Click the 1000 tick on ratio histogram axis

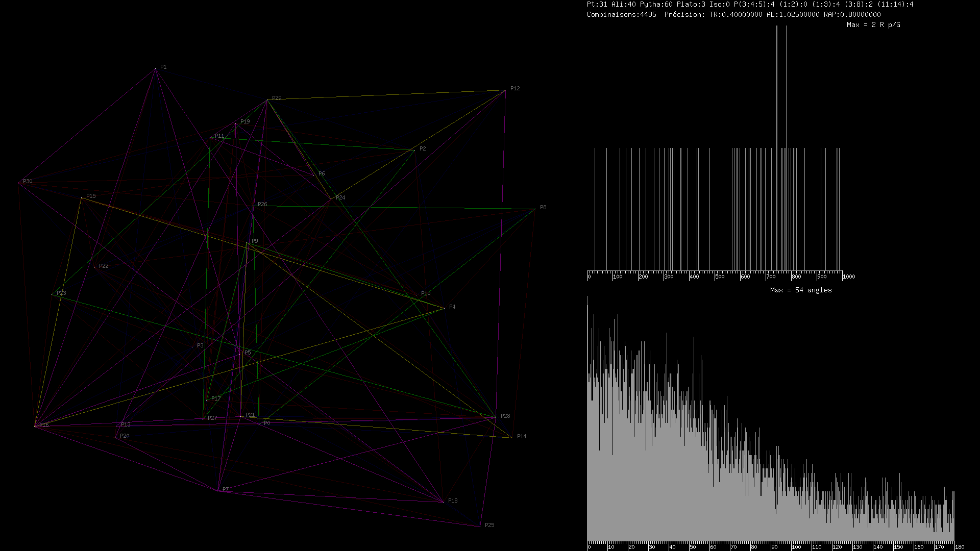coord(849,277)
